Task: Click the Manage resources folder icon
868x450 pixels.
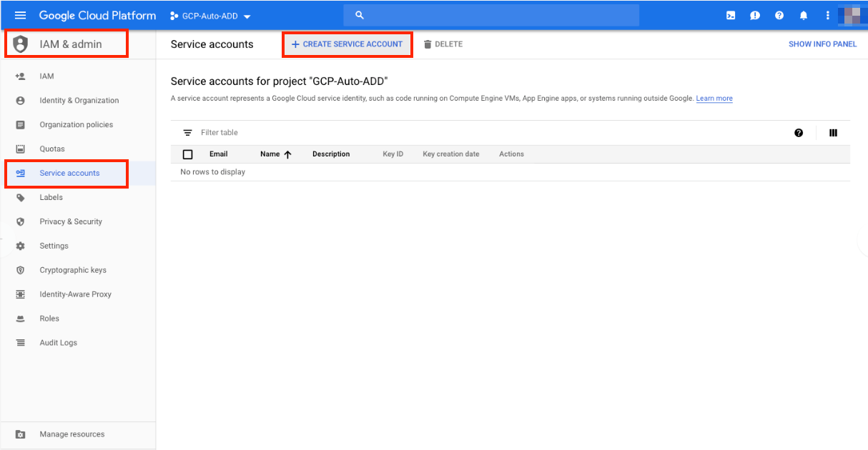Action: (20, 434)
